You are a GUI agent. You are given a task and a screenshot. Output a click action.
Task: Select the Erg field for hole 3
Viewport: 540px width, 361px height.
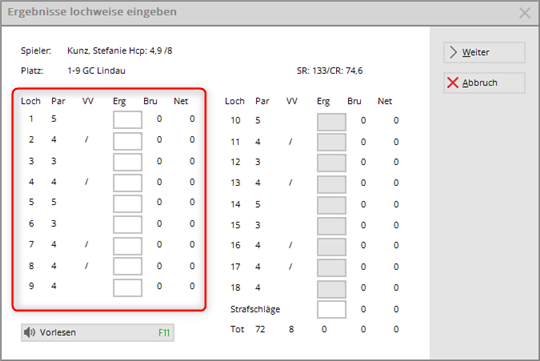[x=127, y=162]
